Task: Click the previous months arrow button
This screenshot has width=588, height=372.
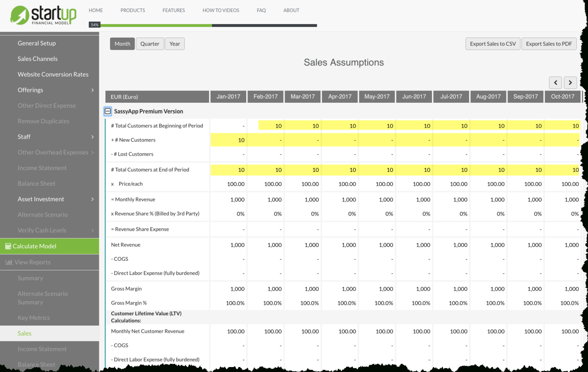Action: tap(555, 82)
